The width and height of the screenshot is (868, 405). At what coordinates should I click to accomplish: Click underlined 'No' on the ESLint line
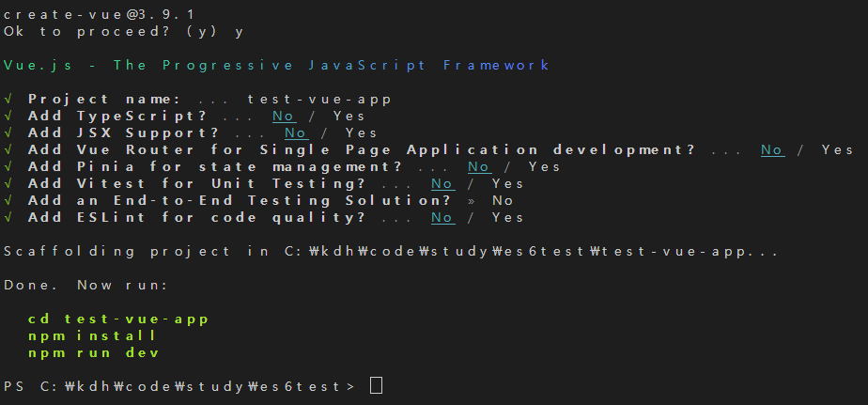(442, 218)
